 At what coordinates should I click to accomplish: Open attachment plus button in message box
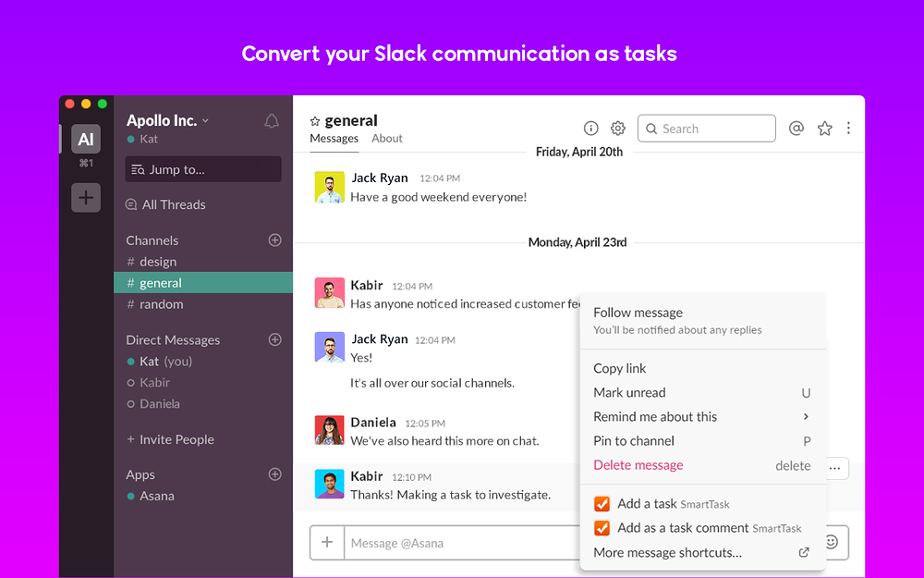[327, 543]
